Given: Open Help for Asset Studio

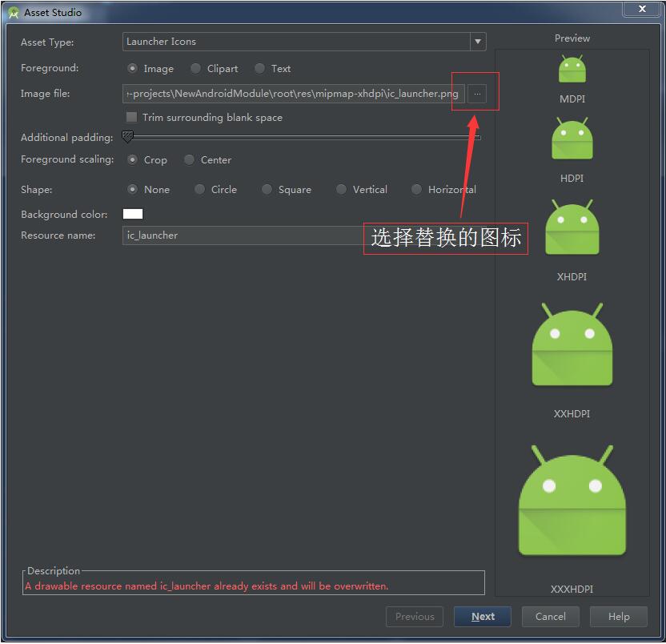Looking at the screenshot, I should pyautogui.click(x=619, y=617).
